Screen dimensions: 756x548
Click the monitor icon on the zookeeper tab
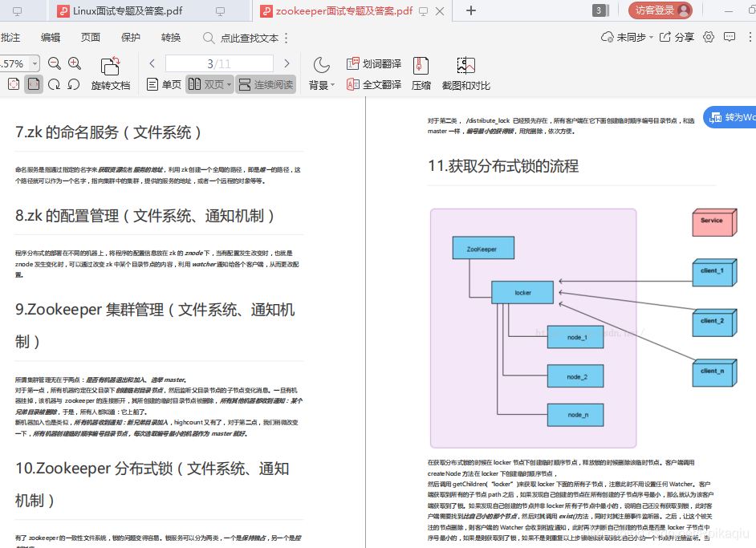click(x=423, y=11)
